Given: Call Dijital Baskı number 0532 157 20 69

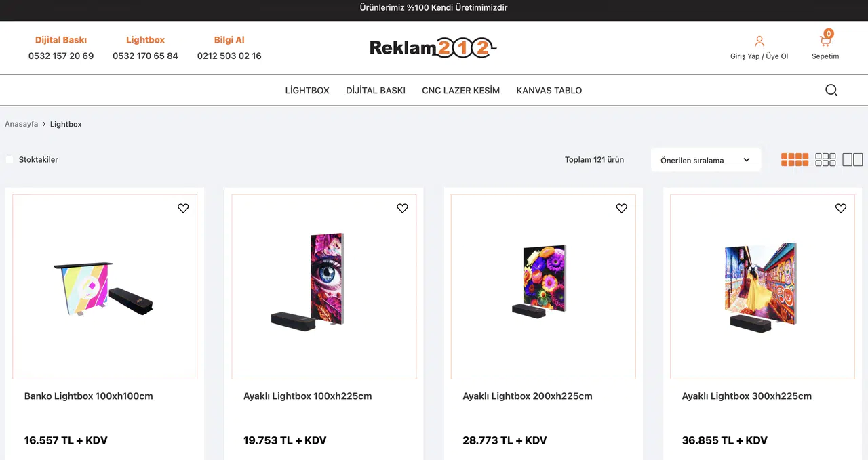Looking at the screenshot, I should coord(61,56).
